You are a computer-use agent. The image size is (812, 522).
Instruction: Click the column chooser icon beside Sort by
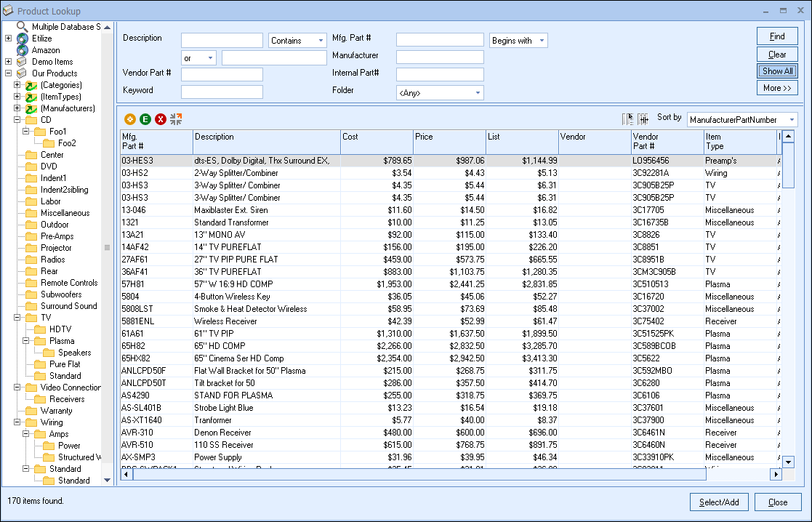(x=627, y=119)
